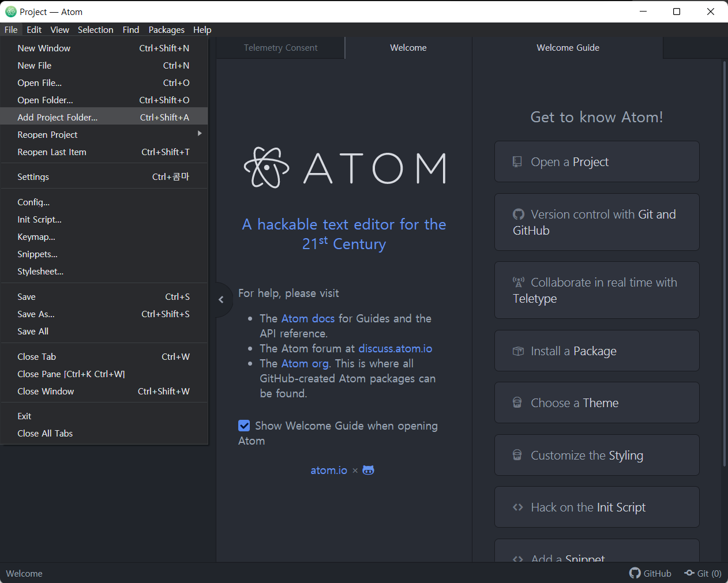
Task: Open Snippets... menu entry
Action: [x=104, y=254]
